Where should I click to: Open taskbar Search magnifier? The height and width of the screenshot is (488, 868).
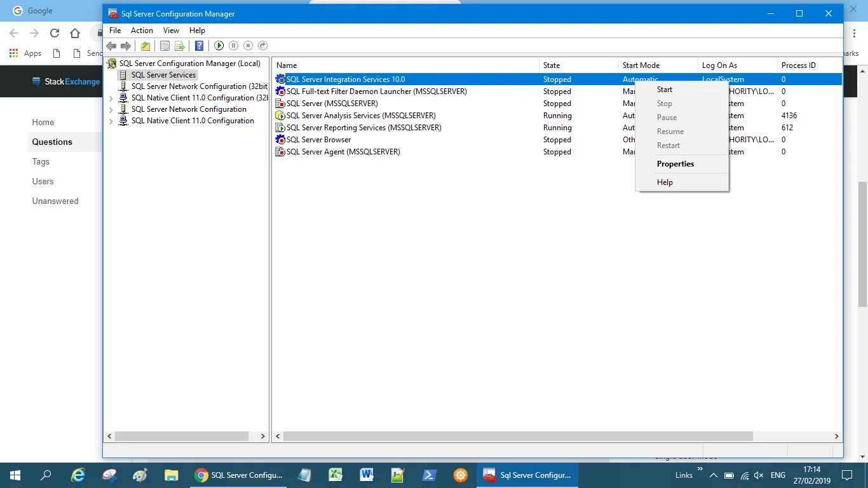[x=46, y=475]
